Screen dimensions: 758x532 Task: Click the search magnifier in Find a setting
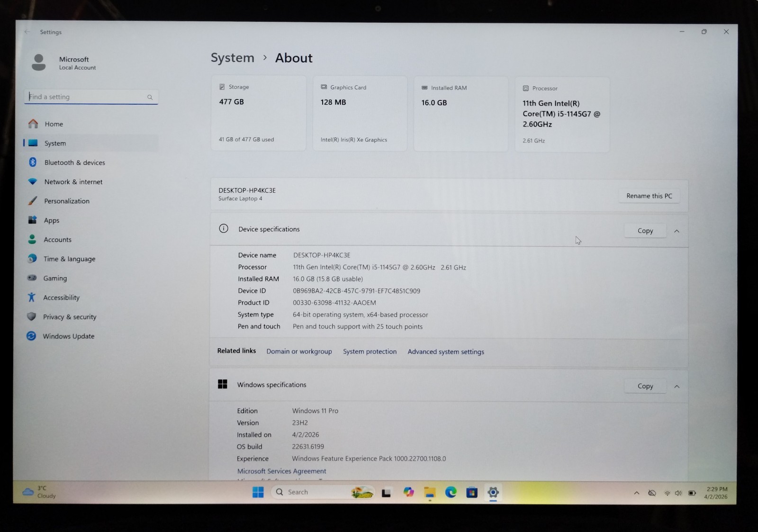(150, 97)
